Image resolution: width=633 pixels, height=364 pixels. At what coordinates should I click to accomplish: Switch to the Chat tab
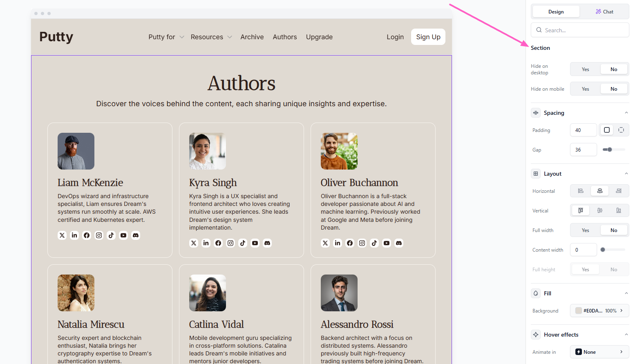point(604,12)
